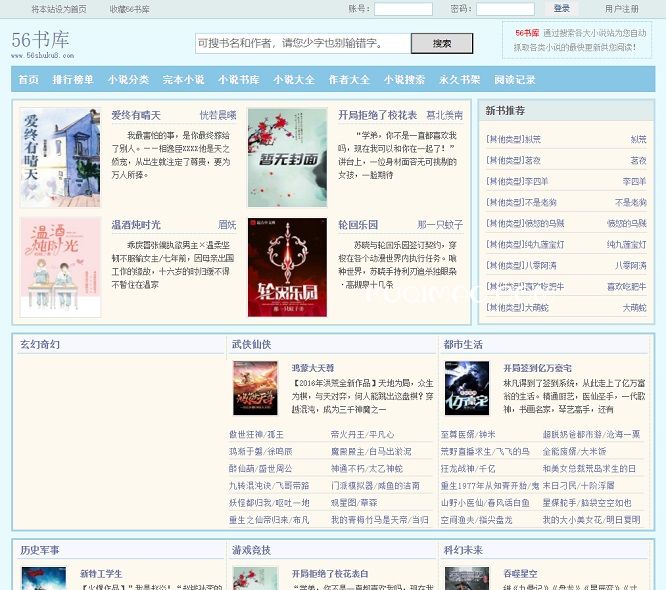This screenshot has width=666, height=590.
Task: Open the 温酒炖时光 book cover
Action: [x=60, y=267]
